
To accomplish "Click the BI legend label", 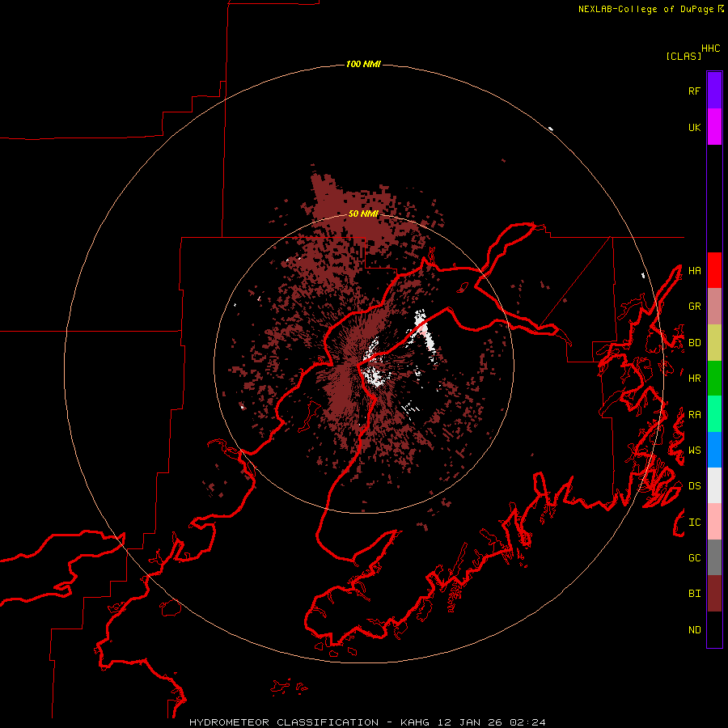I will tap(695, 594).
